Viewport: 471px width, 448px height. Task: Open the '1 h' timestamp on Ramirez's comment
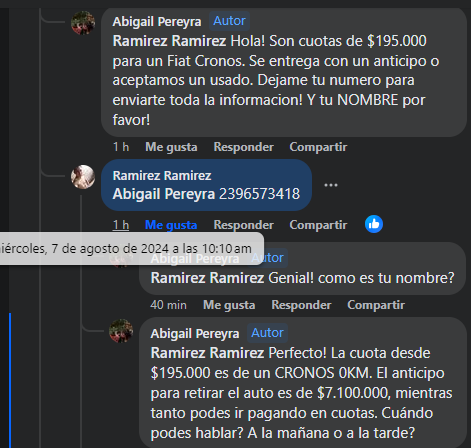click(x=121, y=225)
